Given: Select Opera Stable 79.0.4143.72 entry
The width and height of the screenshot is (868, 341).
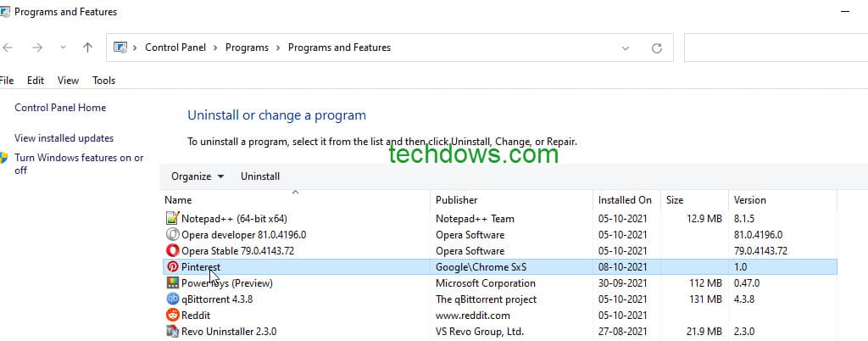Looking at the screenshot, I should [237, 251].
